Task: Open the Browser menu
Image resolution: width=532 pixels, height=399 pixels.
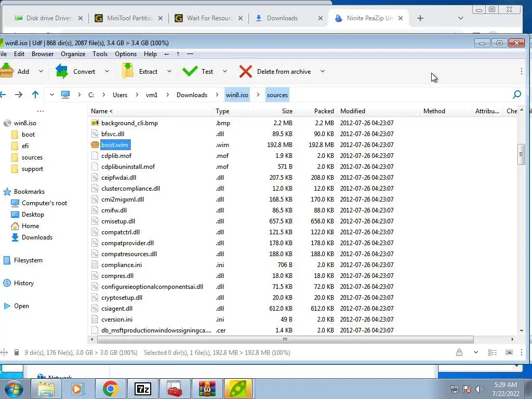Action: (43, 54)
